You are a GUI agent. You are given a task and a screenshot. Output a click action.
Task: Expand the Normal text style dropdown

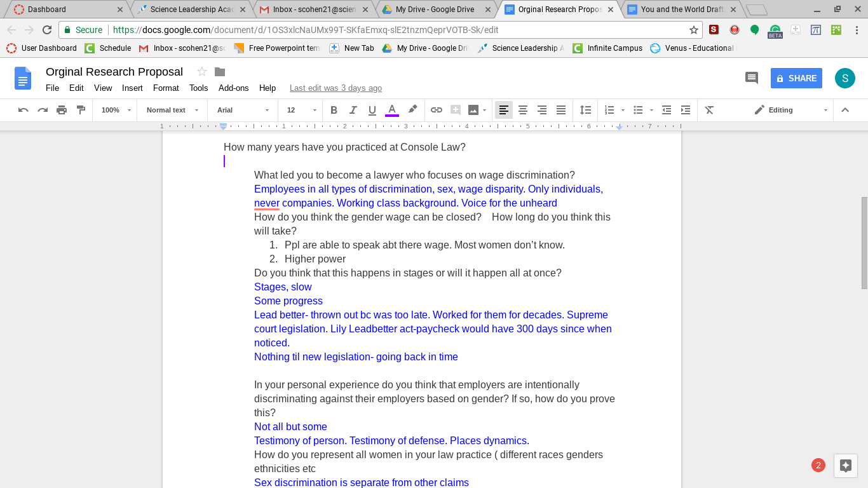[x=172, y=110]
